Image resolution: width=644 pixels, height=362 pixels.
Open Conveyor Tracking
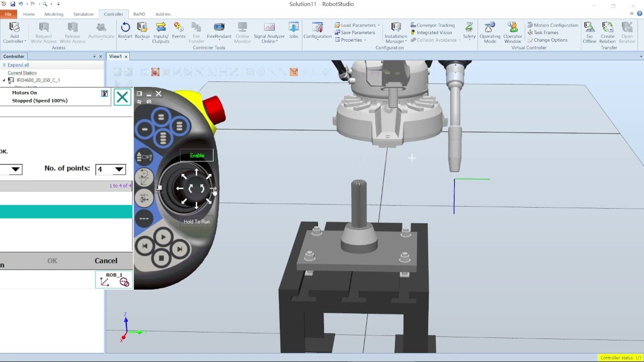pos(432,25)
